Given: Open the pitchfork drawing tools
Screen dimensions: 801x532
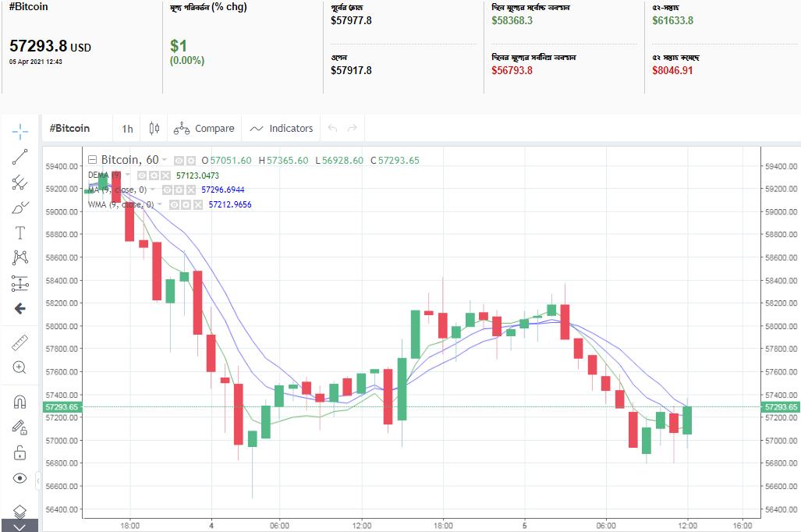Looking at the screenshot, I should click(20, 183).
